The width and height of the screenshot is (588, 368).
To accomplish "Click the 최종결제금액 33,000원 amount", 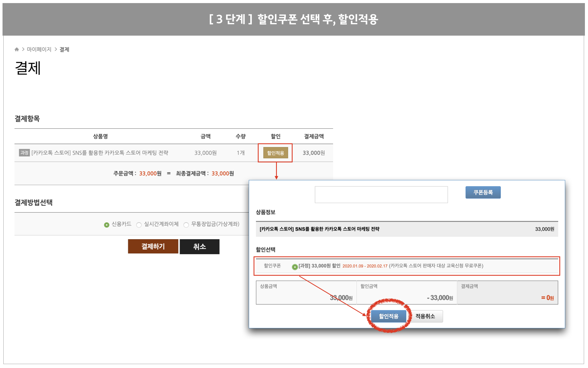I will coord(223,173).
